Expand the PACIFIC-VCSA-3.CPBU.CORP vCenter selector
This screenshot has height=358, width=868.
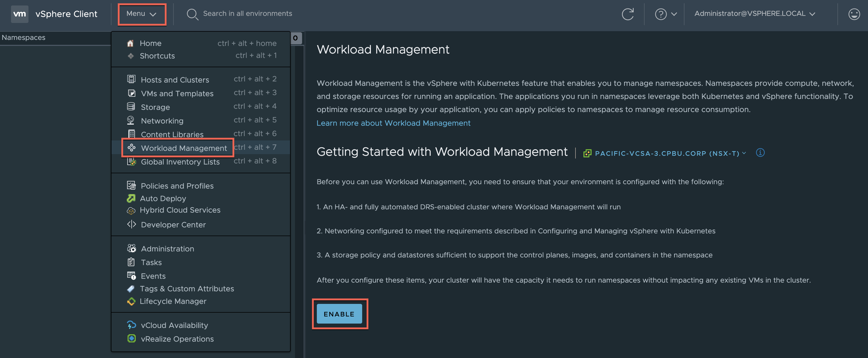[x=667, y=153]
